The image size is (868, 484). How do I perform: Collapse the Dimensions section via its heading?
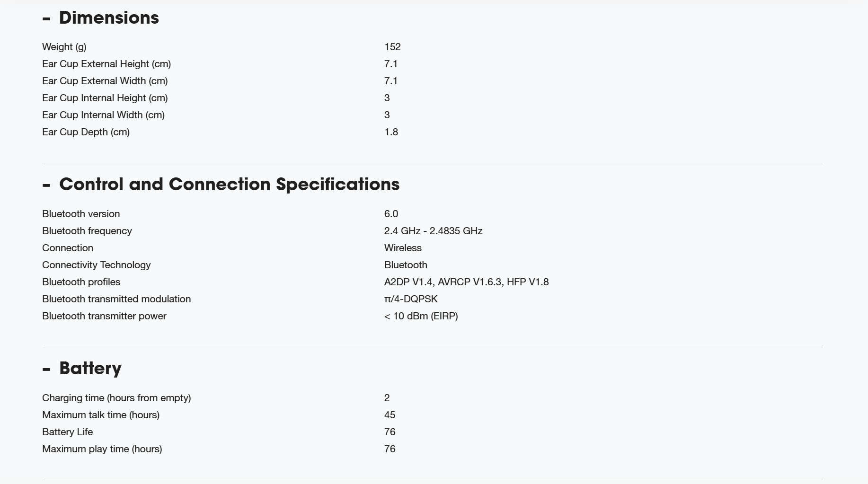(109, 18)
